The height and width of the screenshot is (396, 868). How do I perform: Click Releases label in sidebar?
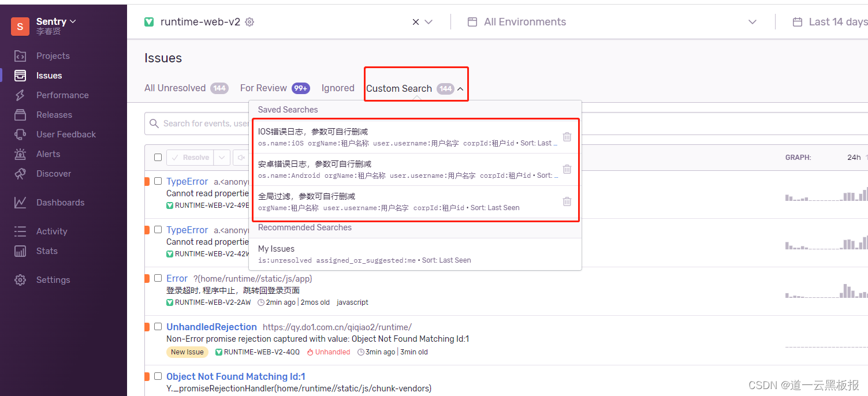(54, 115)
